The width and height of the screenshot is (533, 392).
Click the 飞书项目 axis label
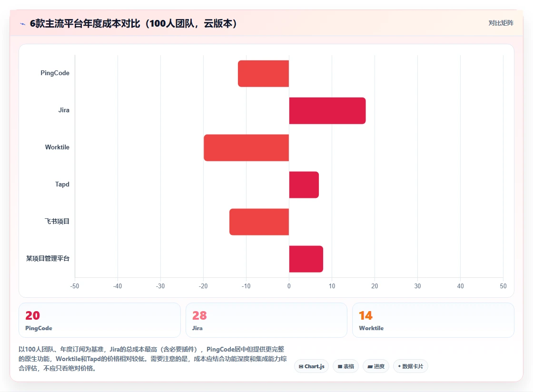[57, 222]
